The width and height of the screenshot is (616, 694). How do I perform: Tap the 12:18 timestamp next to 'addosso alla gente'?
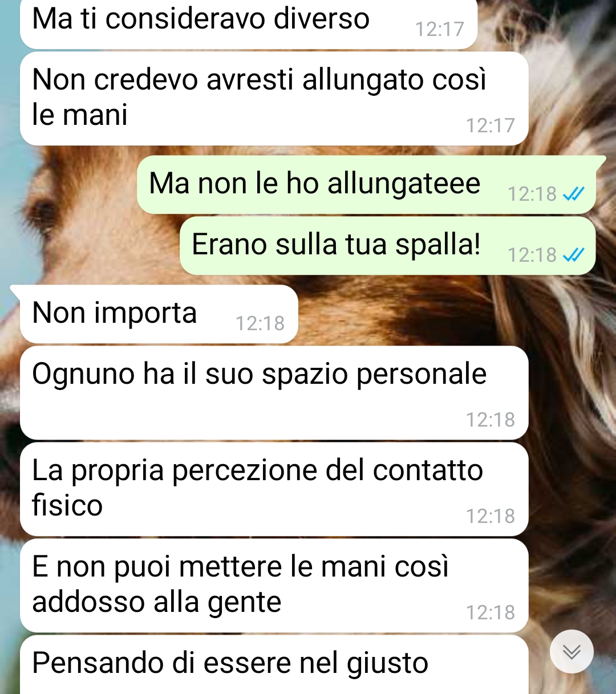(491, 612)
